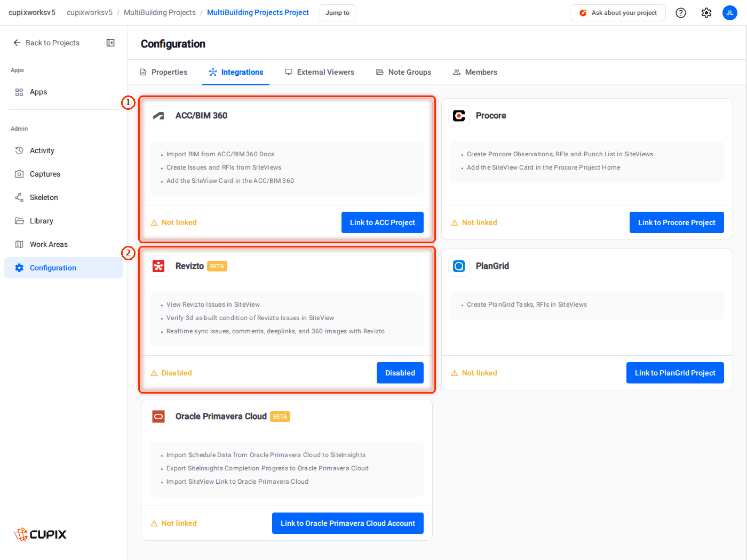The image size is (747, 560).
Task: Click the blue Disabled button for Revizto
Action: 400,373
